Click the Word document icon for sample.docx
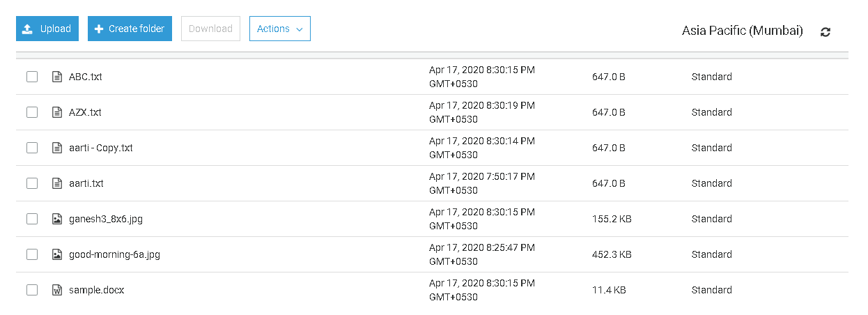868x315 pixels. pos(57,290)
